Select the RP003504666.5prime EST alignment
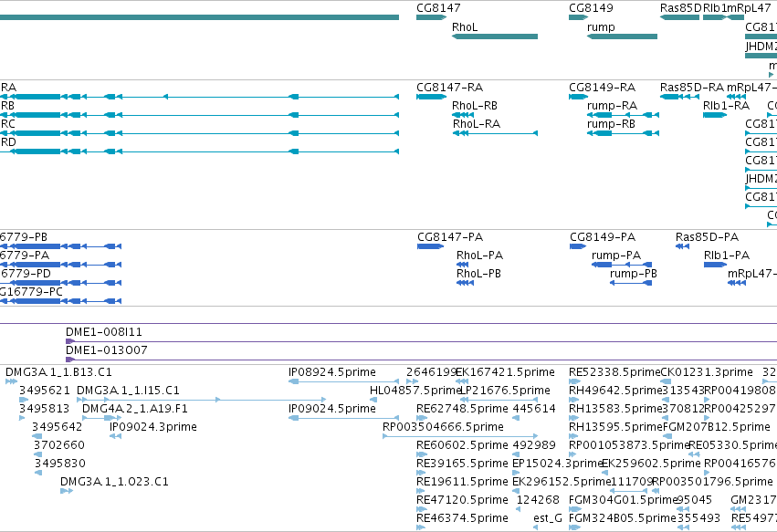This screenshot has width=777, height=532. (x=460, y=436)
